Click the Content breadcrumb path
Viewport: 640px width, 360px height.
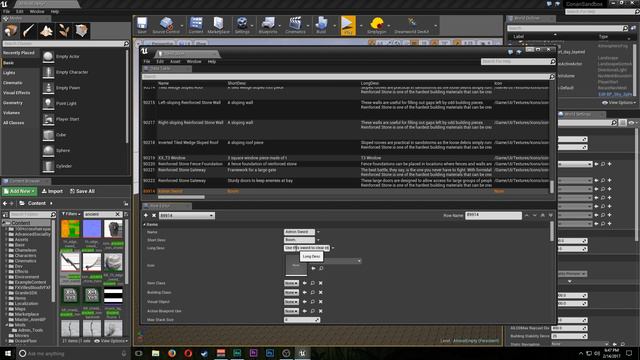tap(36, 203)
